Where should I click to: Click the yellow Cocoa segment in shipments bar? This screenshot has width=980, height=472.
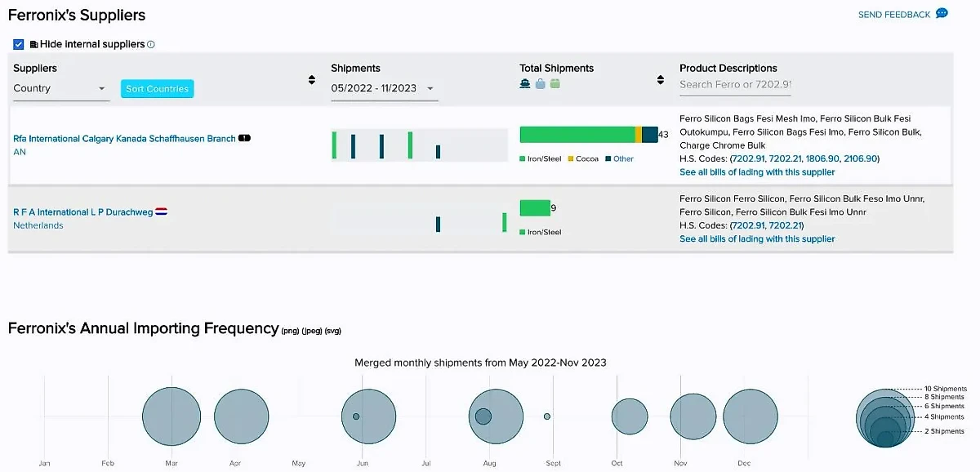tap(639, 135)
